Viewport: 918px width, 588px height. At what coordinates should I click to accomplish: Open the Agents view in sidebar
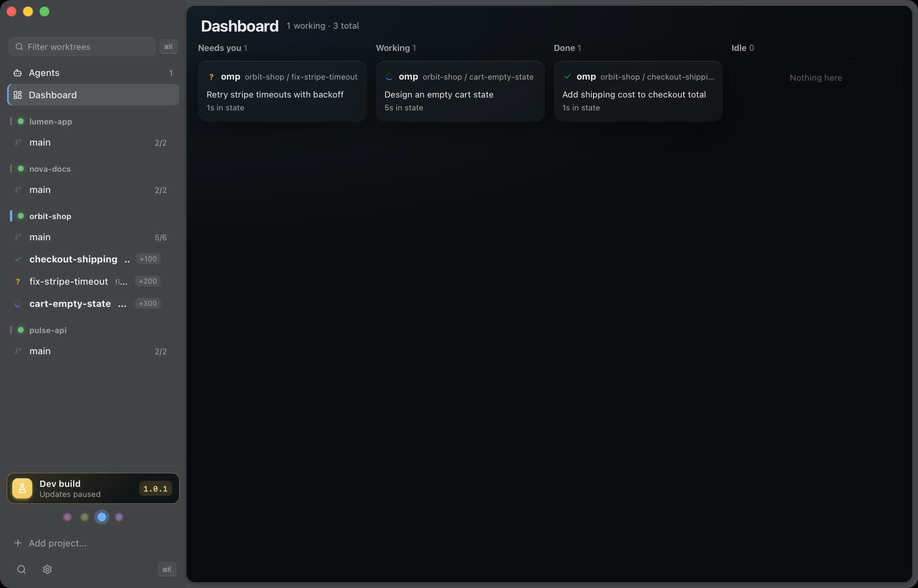pyautogui.click(x=93, y=73)
